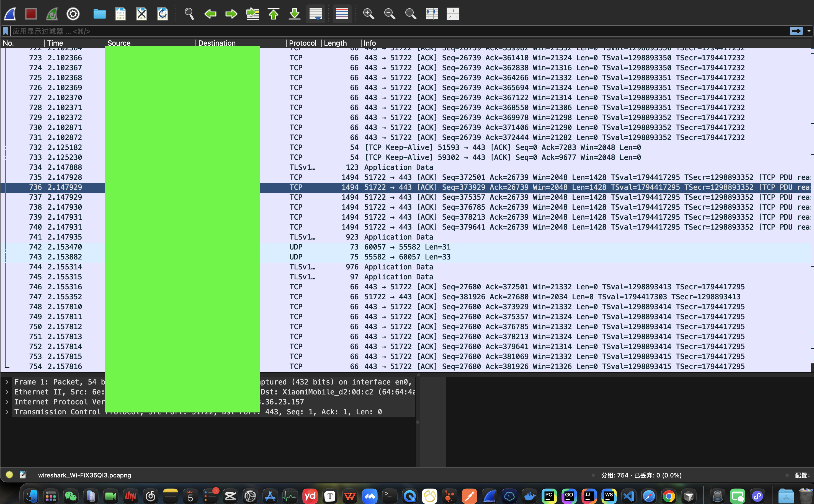Expand Ethernet II tree item

(7, 392)
